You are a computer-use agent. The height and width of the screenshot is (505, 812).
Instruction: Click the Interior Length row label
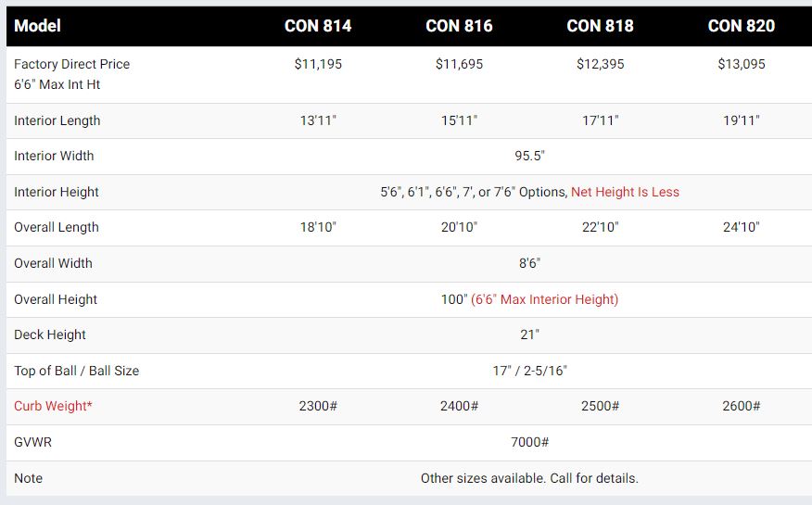pyautogui.click(x=57, y=120)
